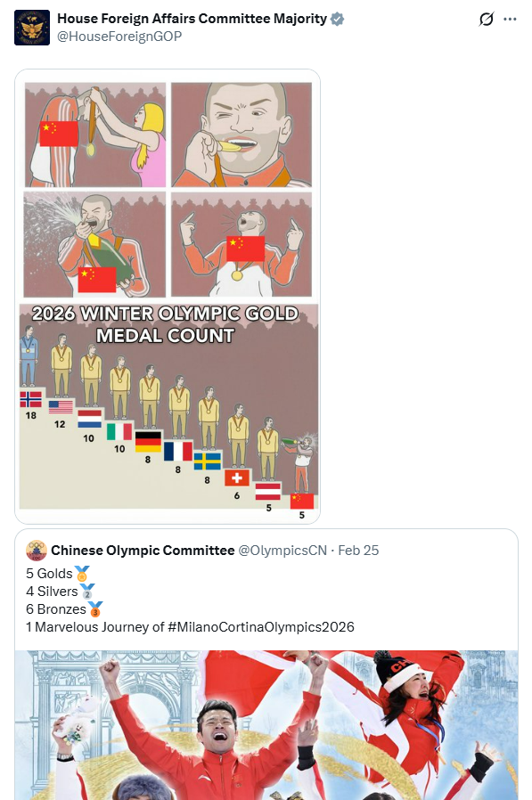The width and height of the screenshot is (532, 800).
Task: Click the Norway flag in the medal chart
Action: pyautogui.click(x=30, y=399)
